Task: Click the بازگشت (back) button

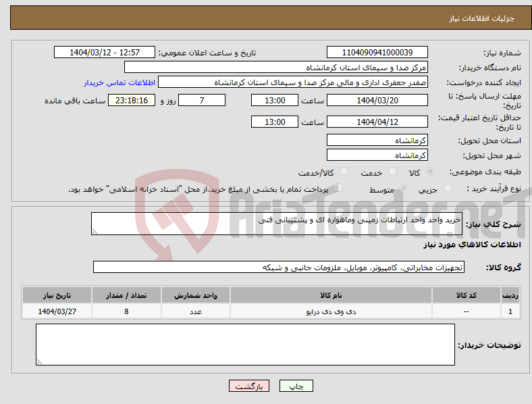Action: (x=249, y=386)
